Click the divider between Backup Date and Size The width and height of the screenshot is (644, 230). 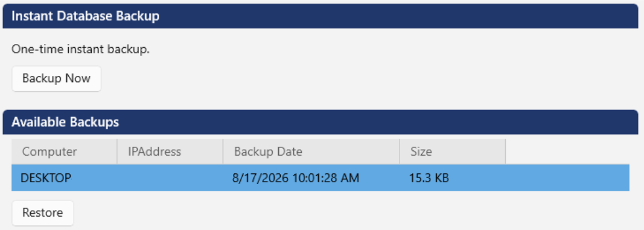tap(399, 152)
